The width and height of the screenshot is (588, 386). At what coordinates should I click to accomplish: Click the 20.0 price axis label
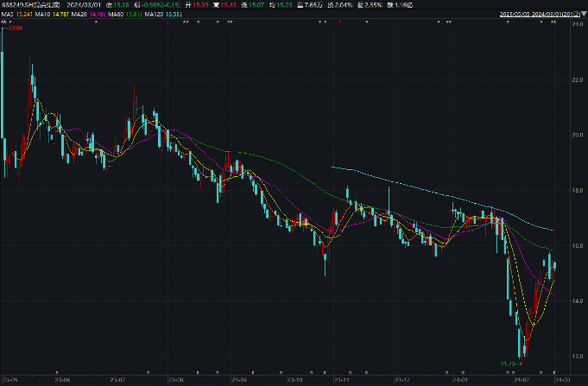(577, 135)
